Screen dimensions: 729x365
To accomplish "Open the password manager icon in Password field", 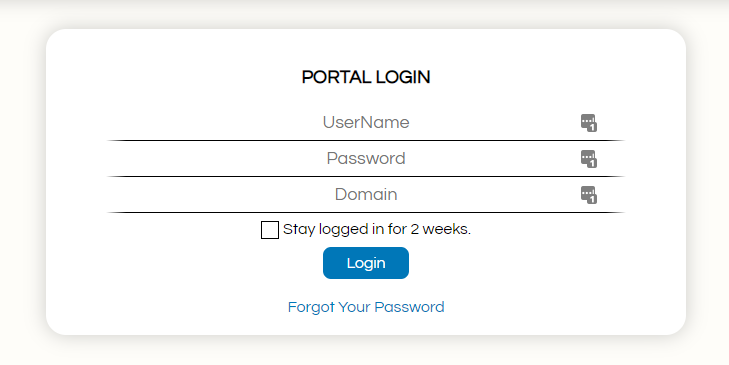I will pyautogui.click(x=589, y=159).
